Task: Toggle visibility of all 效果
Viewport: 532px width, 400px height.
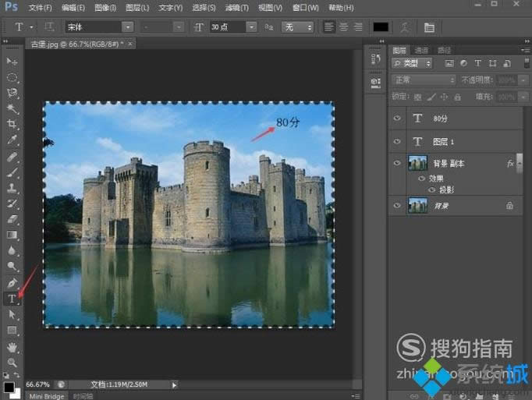Action: (421, 178)
